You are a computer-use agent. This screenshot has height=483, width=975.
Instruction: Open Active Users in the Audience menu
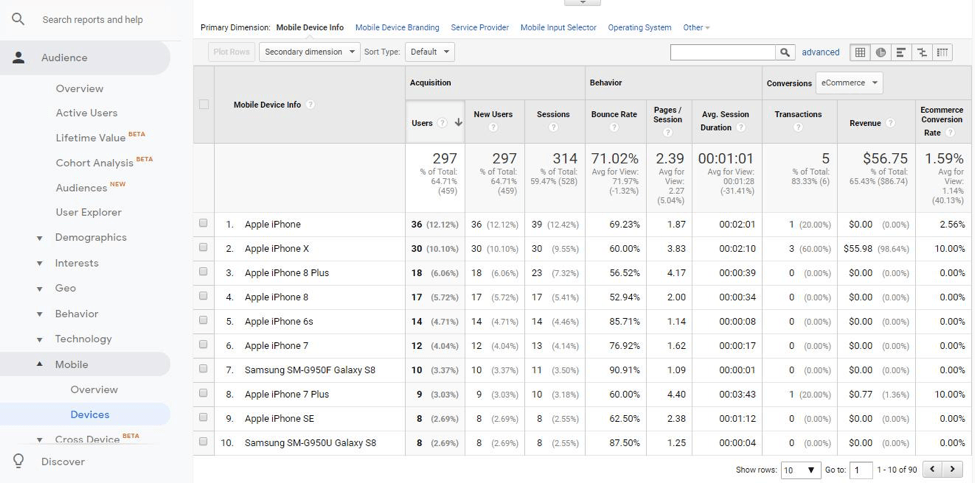click(x=86, y=113)
